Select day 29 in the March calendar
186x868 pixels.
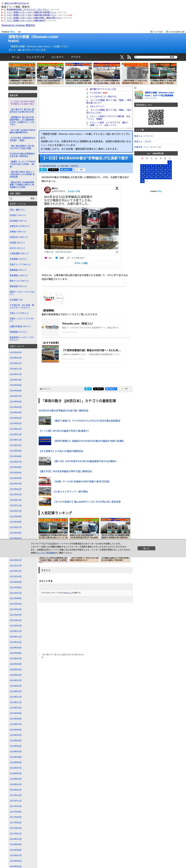coord(169,177)
